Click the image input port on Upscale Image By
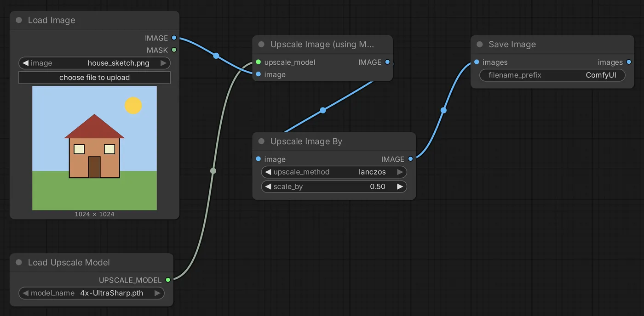 pyautogui.click(x=258, y=159)
